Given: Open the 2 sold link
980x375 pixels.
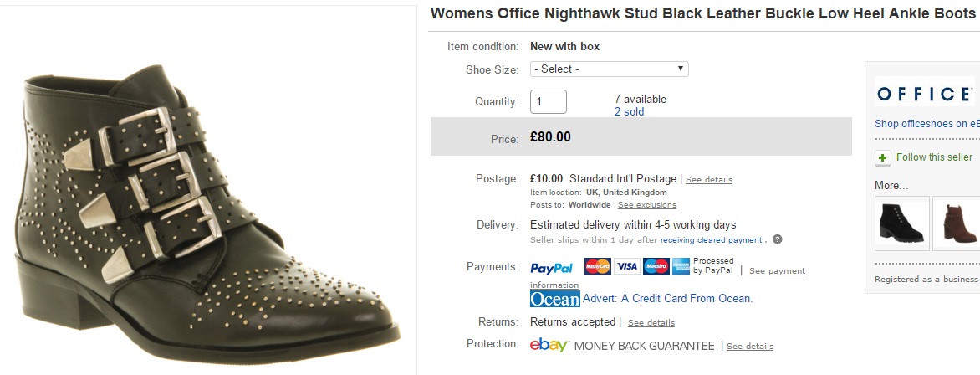Looking at the screenshot, I should pos(629,111).
